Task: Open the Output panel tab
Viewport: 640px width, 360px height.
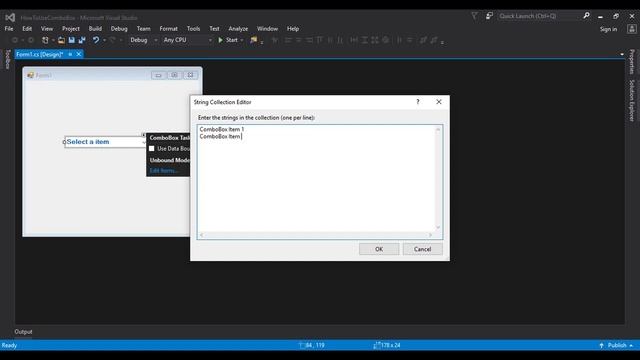Action: click(x=23, y=332)
